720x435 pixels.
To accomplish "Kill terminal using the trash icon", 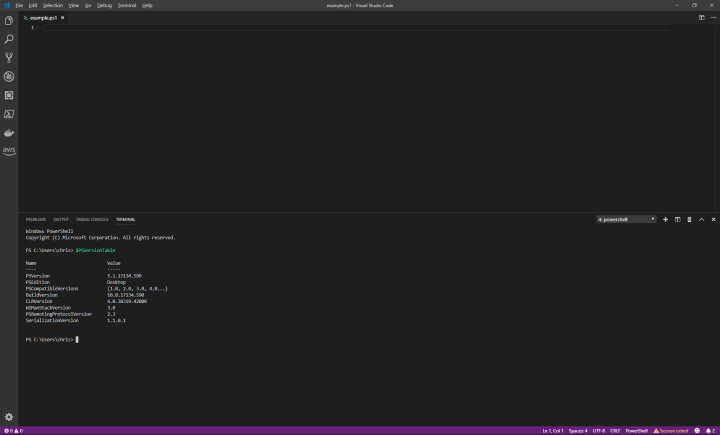I will pos(689,219).
